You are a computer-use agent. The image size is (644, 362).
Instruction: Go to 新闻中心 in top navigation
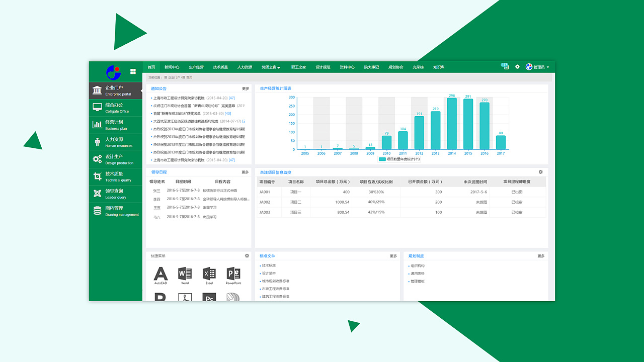[x=172, y=67]
